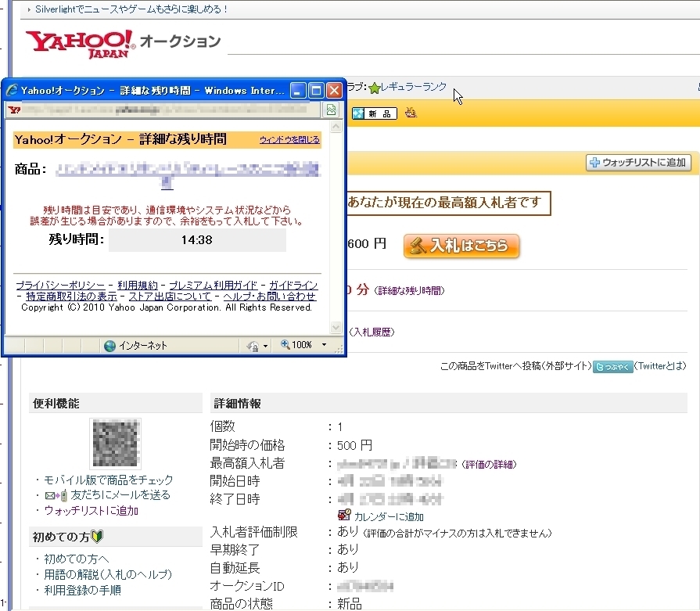Open the 入札履歴 bid history link
The width and height of the screenshot is (700, 611).
[x=372, y=332]
